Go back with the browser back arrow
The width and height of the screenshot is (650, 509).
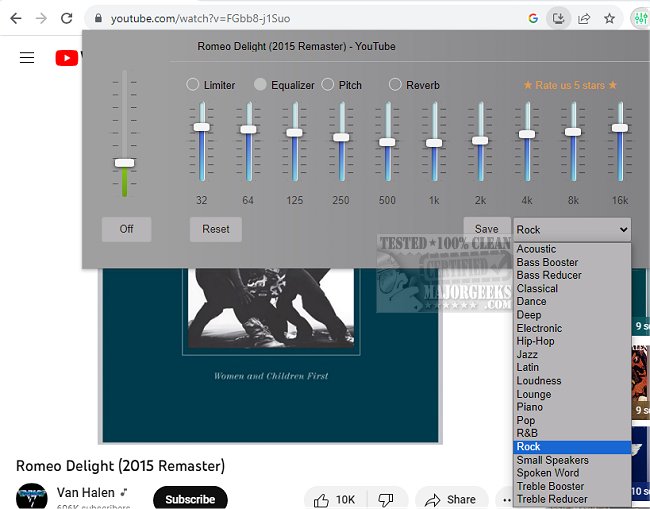pyautogui.click(x=16, y=18)
